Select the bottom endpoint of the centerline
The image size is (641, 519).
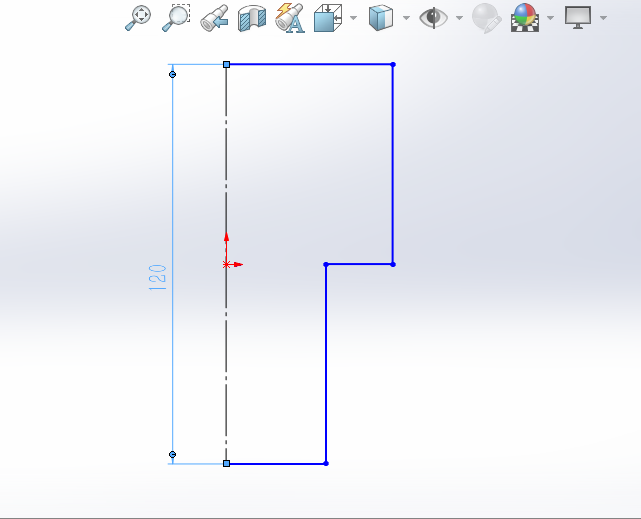pos(226,463)
